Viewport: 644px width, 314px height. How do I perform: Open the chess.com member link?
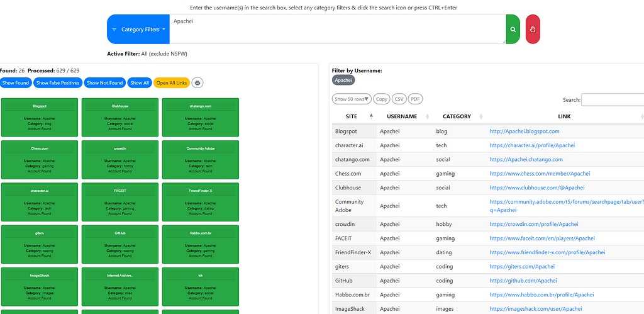540,174
